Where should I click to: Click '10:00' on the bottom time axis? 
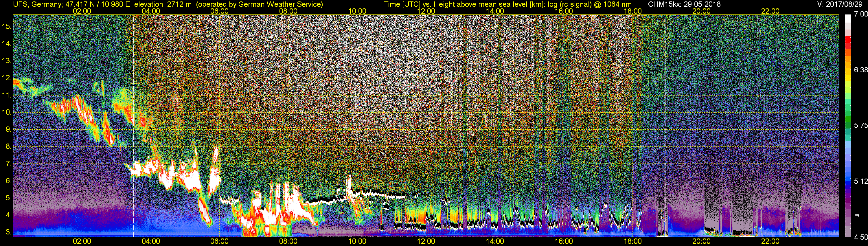357,241
